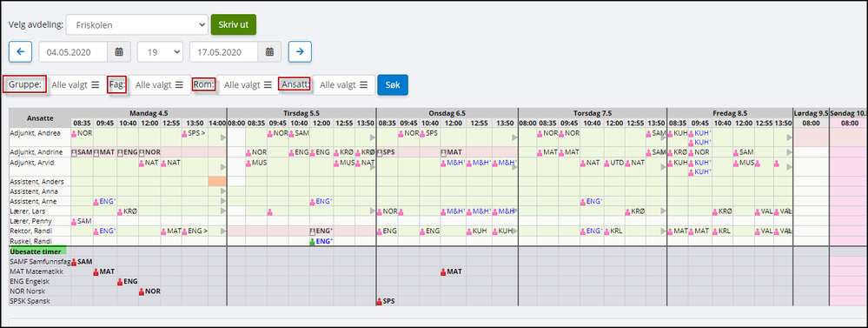Click row label SAMF Samfunnsfag
This screenshot has width=868, height=328.
tap(41, 262)
